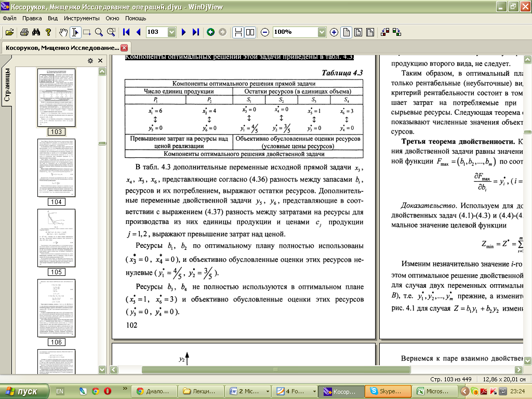Click thumbnails panel scroll down arrow
This screenshot has height=399, width=532.
(x=102, y=369)
